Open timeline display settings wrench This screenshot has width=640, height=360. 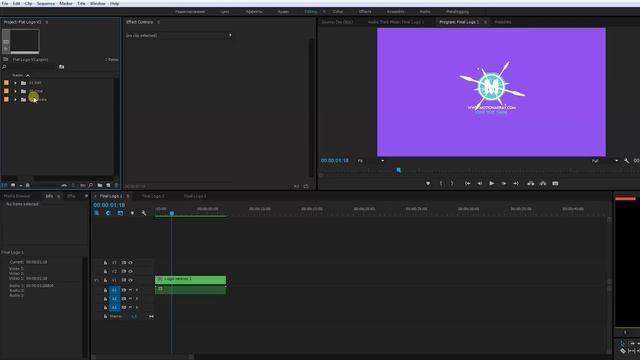pos(144,213)
